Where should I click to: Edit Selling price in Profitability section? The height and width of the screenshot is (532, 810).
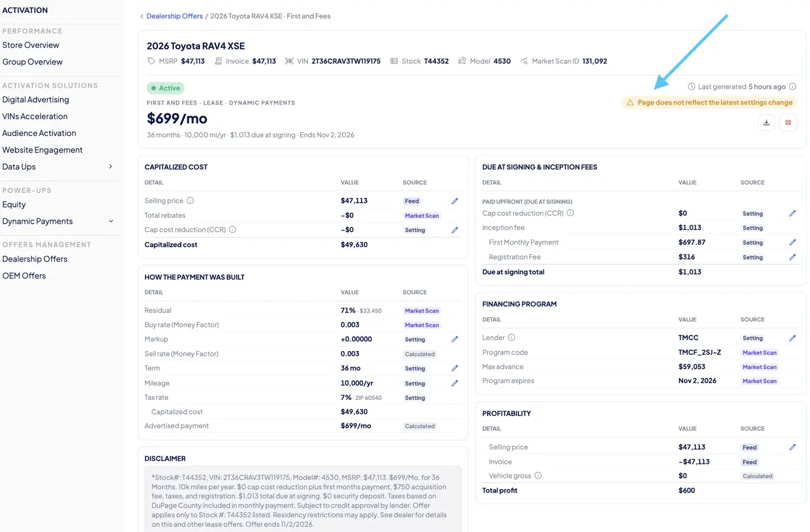coord(793,447)
